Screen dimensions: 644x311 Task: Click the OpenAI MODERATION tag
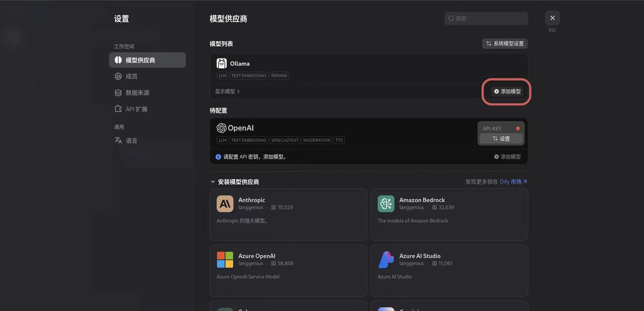(317, 140)
